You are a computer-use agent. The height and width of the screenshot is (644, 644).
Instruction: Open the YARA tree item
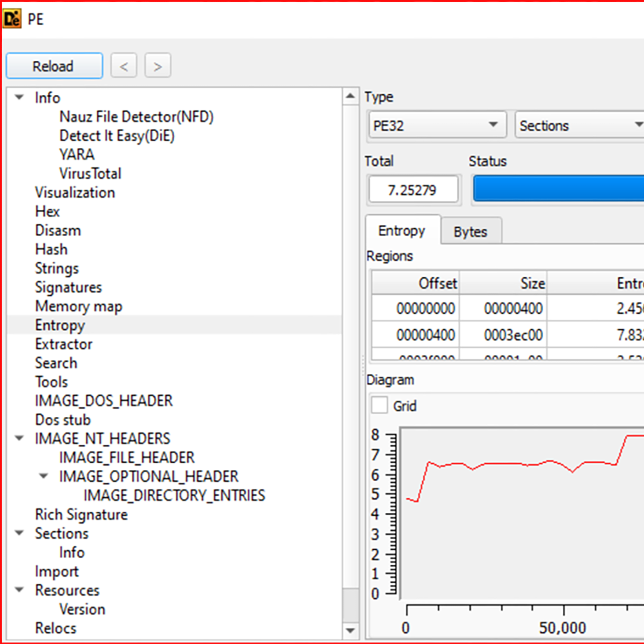pyautogui.click(x=77, y=155)
